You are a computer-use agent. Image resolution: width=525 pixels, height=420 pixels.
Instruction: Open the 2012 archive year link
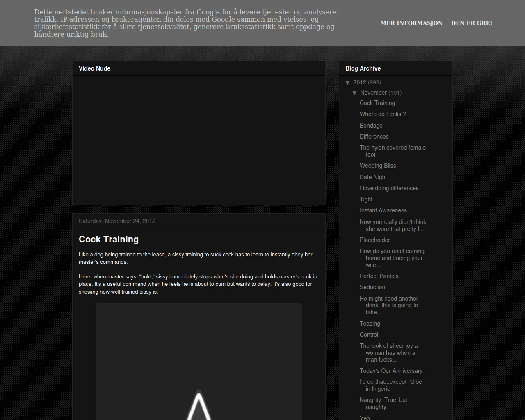click(360, 82)
